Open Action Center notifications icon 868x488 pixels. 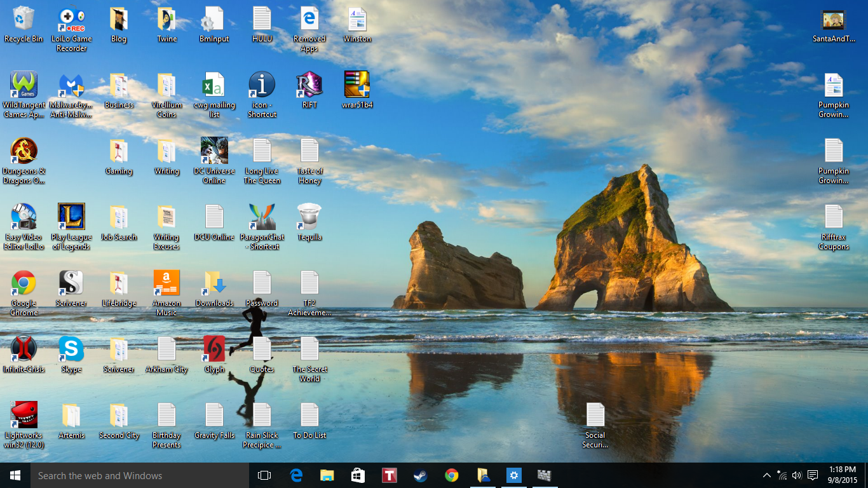click(812, 475)
